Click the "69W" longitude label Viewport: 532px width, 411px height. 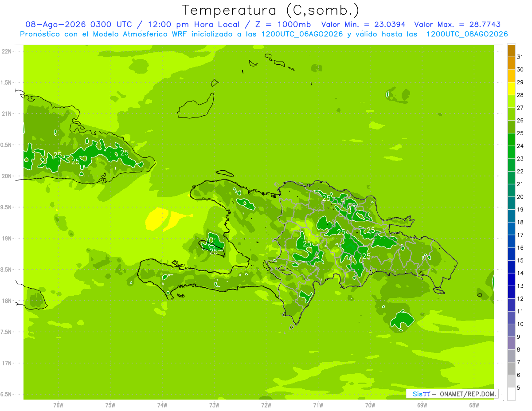pos(422,405)
